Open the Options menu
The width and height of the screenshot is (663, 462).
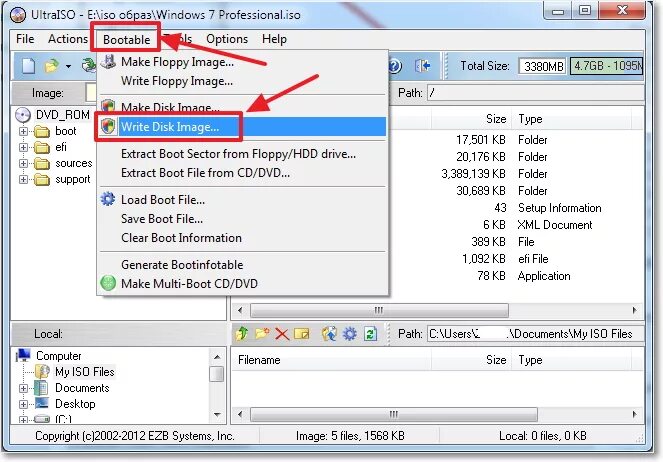point(227,39)
